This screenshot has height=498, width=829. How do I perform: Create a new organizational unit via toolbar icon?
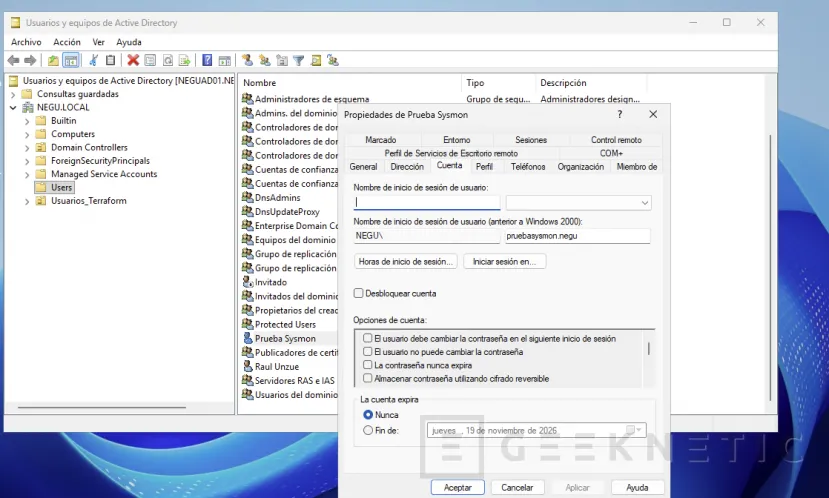click(x=282, y=61)
